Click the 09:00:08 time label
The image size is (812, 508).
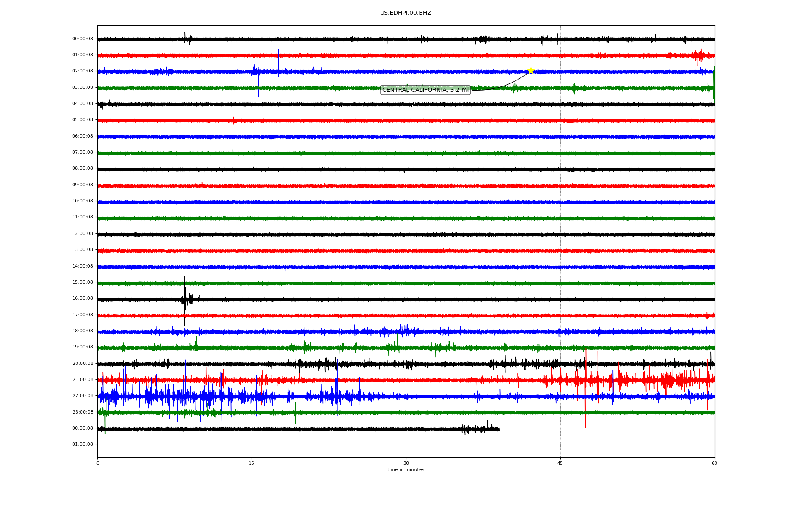tap(82, 185)
